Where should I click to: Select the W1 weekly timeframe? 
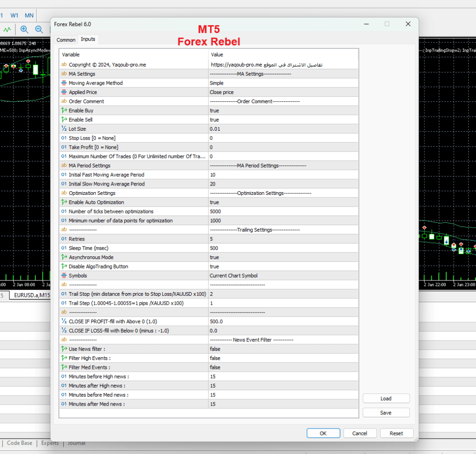coord(14,15)
